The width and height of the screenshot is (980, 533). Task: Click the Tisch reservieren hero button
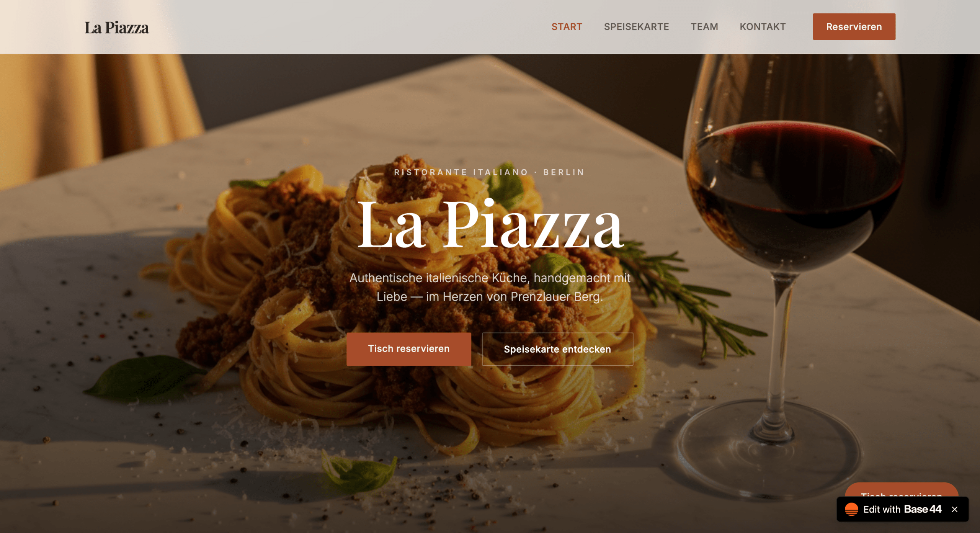tap(409, 349)
